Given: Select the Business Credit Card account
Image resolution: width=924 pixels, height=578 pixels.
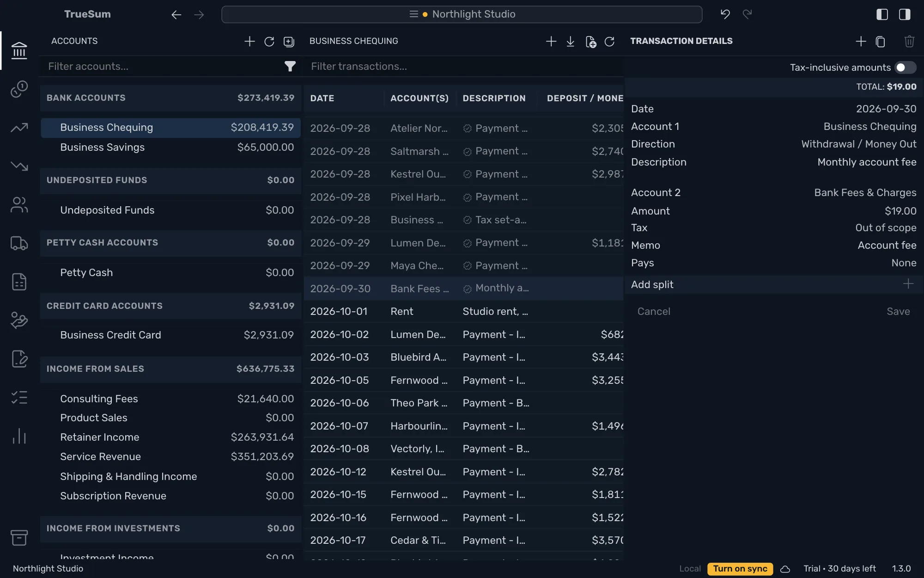Looking at the screenshot, I should (170, 335).
